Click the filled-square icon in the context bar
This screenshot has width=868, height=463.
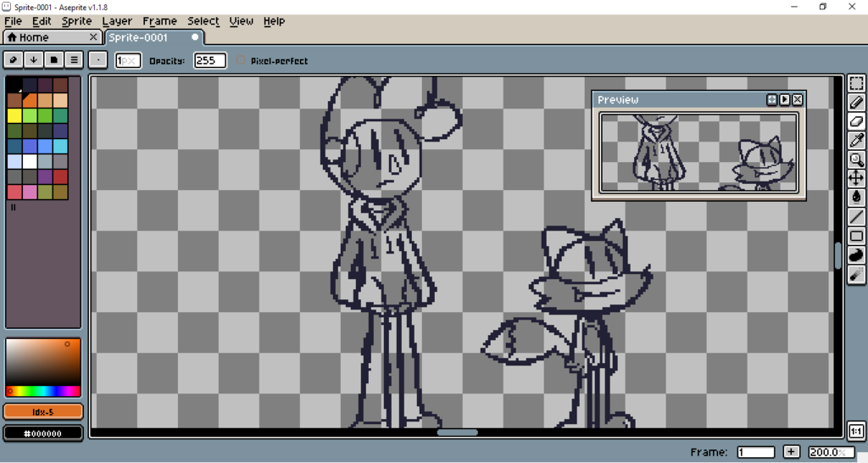tap(53, 60)
